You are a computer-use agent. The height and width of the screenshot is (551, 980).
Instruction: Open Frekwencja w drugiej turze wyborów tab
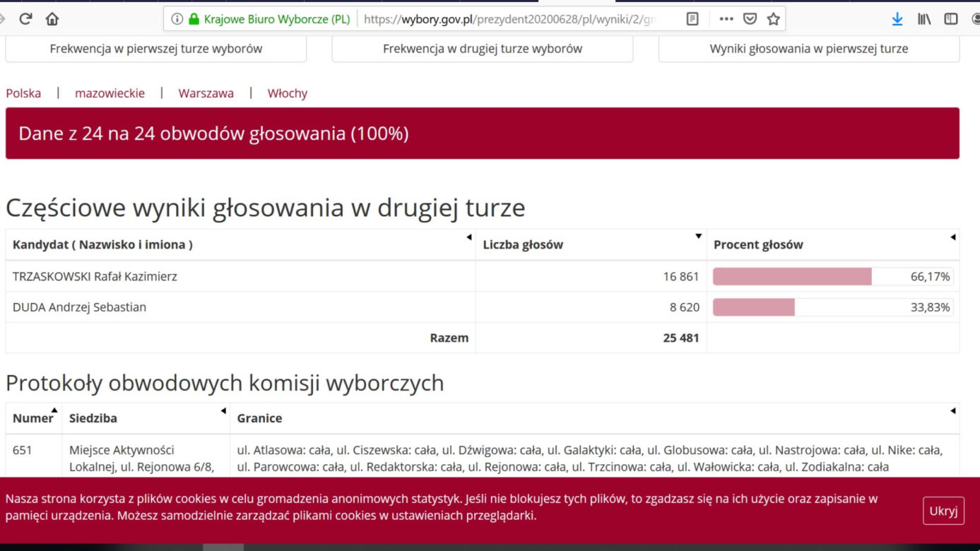point(483,49)
